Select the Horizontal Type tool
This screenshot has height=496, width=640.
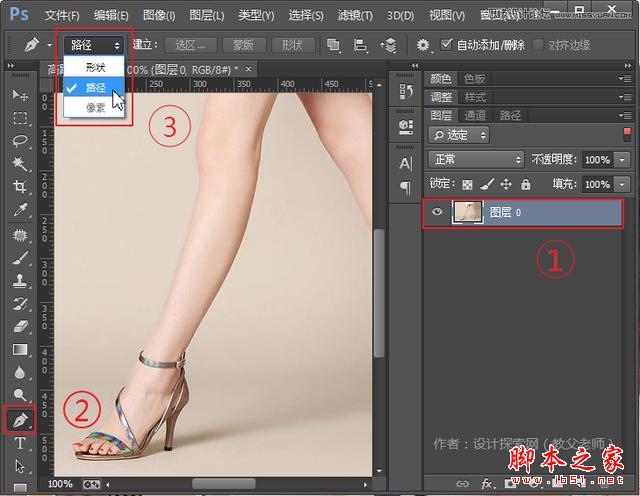19,444
